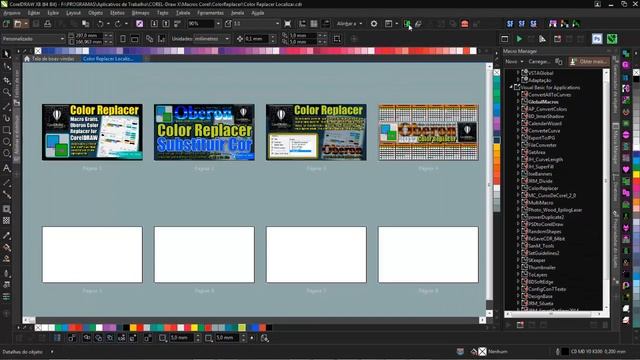
Task: Open the Objeto menu
Action: 96,13
